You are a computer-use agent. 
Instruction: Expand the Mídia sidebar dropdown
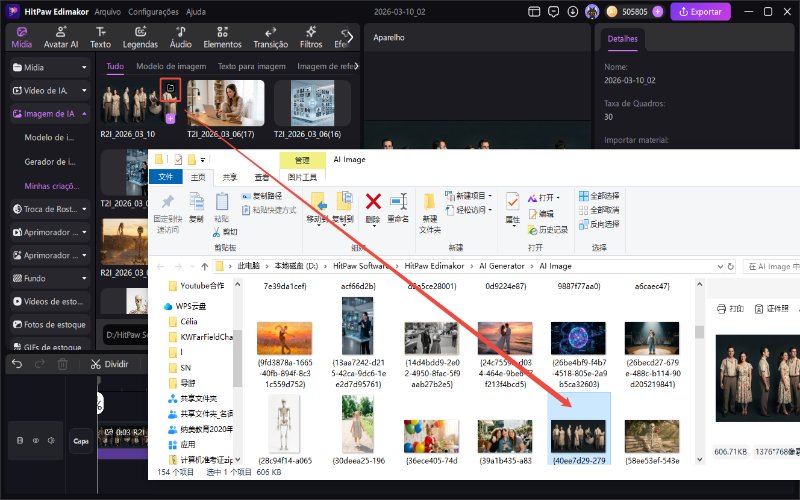(x=86, y=66)
